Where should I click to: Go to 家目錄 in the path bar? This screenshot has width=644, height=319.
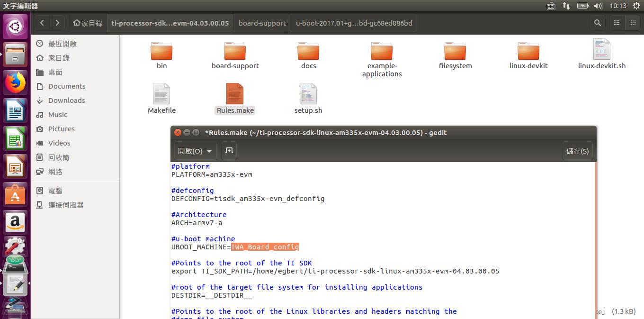(88, 23)
